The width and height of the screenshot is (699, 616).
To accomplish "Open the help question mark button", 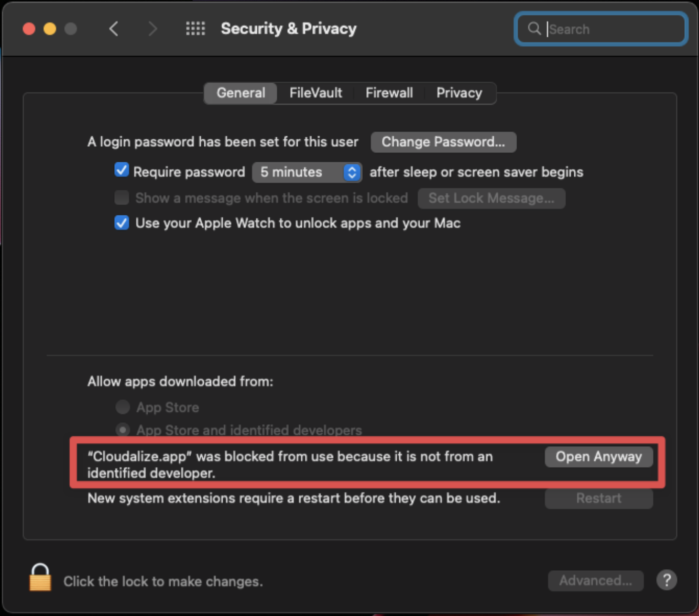I will [x=667, y=580].
